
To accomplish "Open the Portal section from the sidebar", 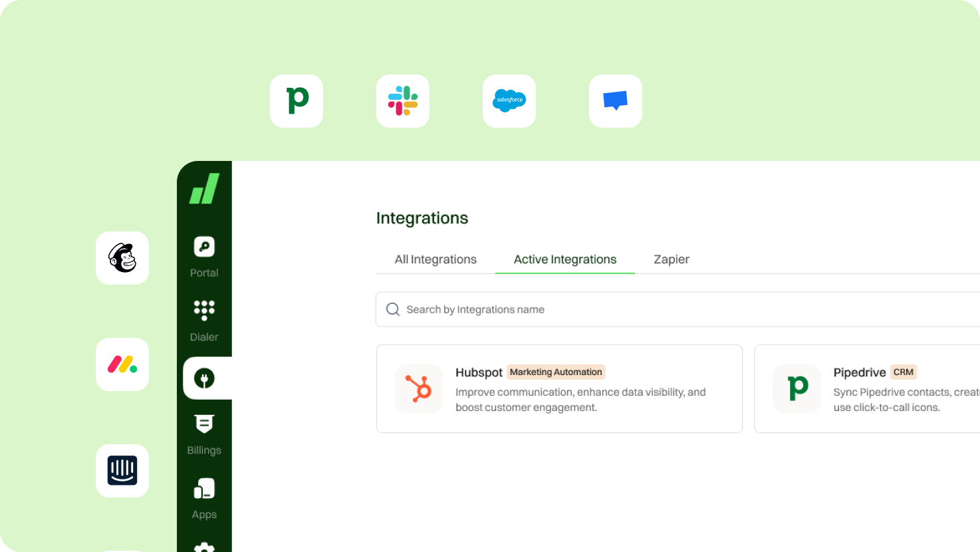I will [203, 246].
